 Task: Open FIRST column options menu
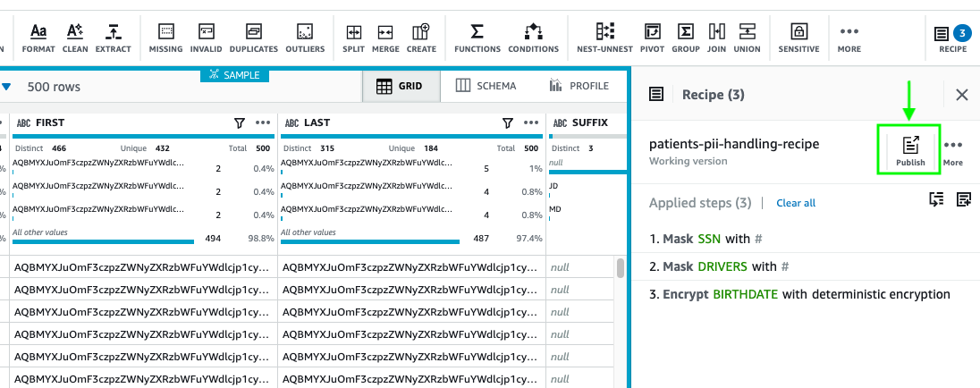point(263,123)
